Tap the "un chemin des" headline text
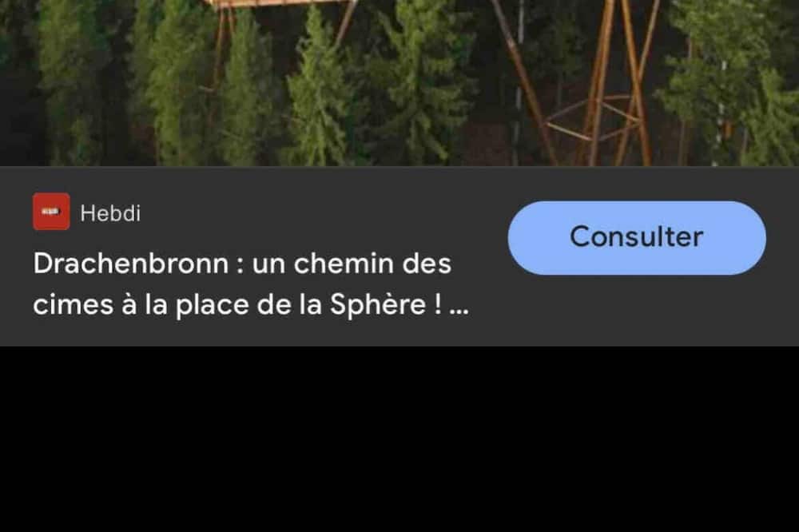Image resolution: width=799 pixels, height=532 pixels. pyautogui.click(x=352, y=264)
